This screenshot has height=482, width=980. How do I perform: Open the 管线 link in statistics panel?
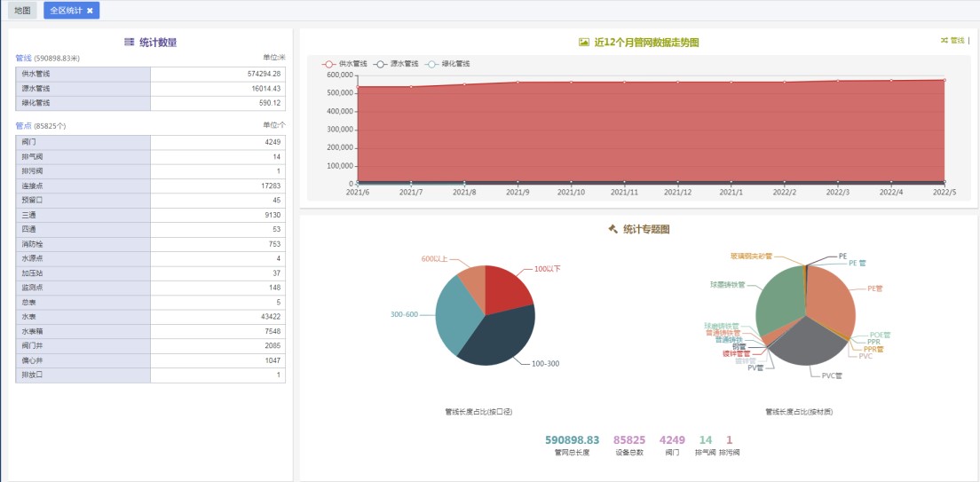tap(23, 58)
